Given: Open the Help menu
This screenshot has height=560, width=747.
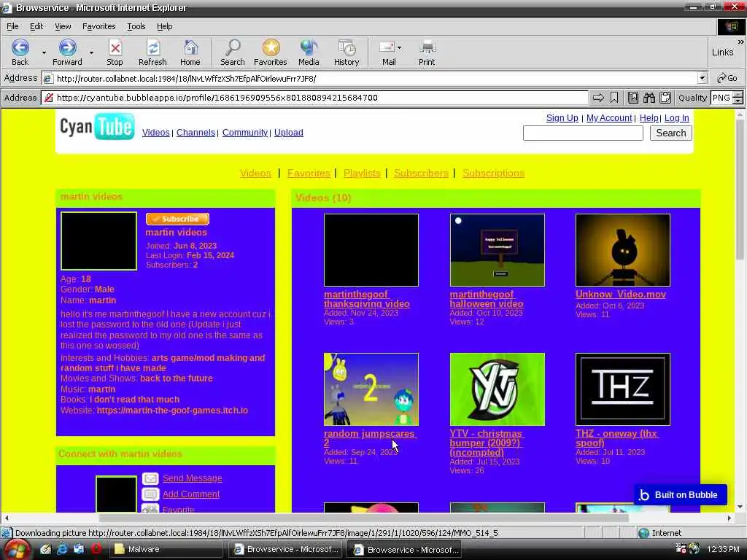Looking at the screenshot, I should pos(164,27).
